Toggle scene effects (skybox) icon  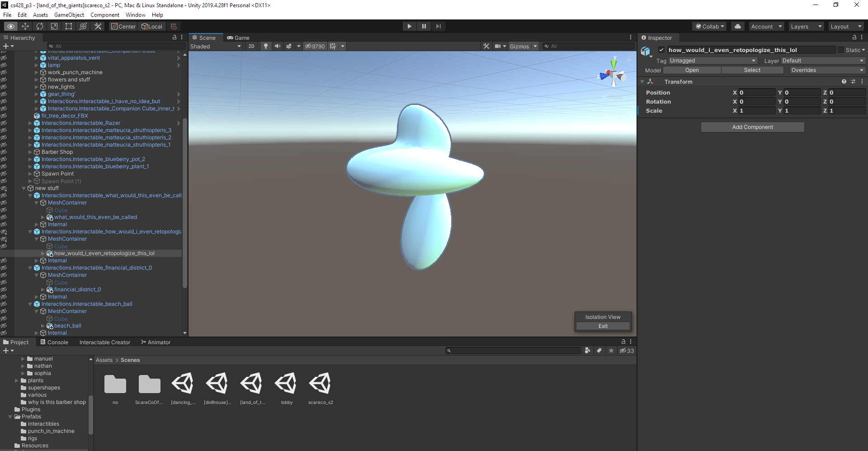coord(289,46)
